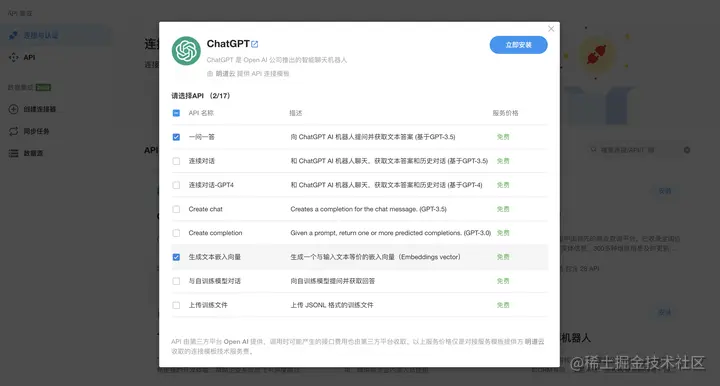
Task: Open 连接与认证 in the background sidebar
Action: pyautogui.click(x=55, y=35)
